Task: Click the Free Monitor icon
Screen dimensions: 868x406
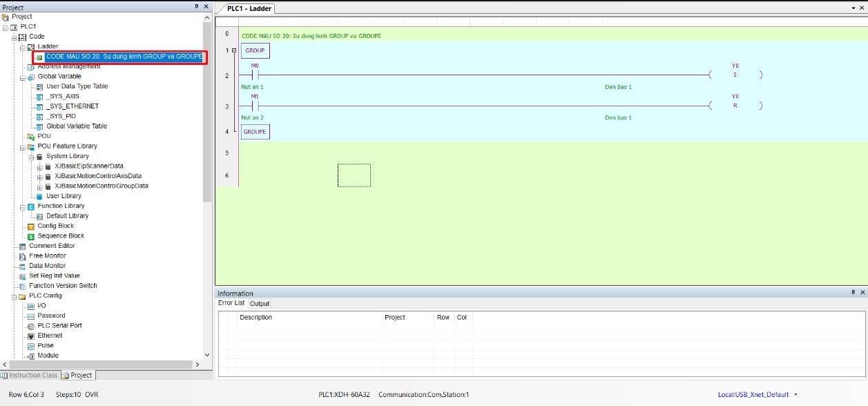Action: coord(22,256)
